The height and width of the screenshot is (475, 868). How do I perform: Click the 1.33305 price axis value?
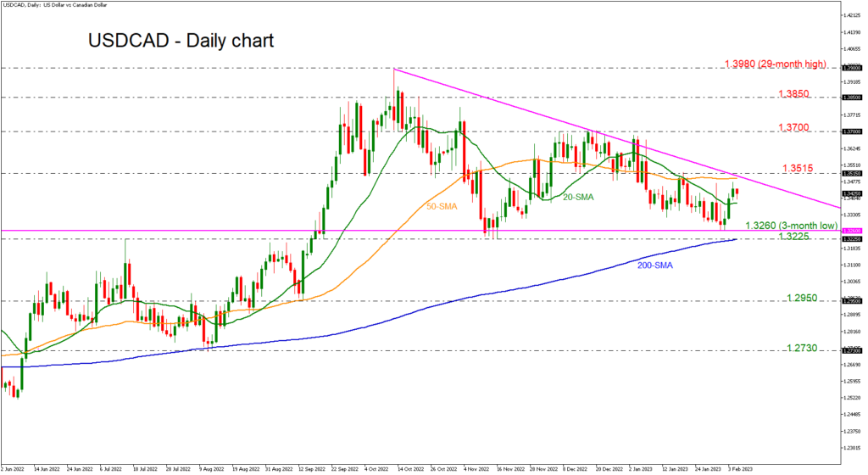852,215
